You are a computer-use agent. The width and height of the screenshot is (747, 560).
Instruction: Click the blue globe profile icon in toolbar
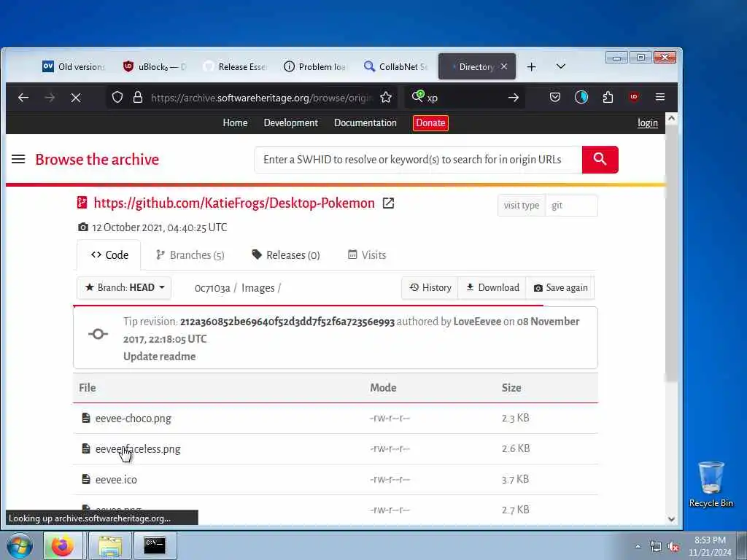point(581,98)
